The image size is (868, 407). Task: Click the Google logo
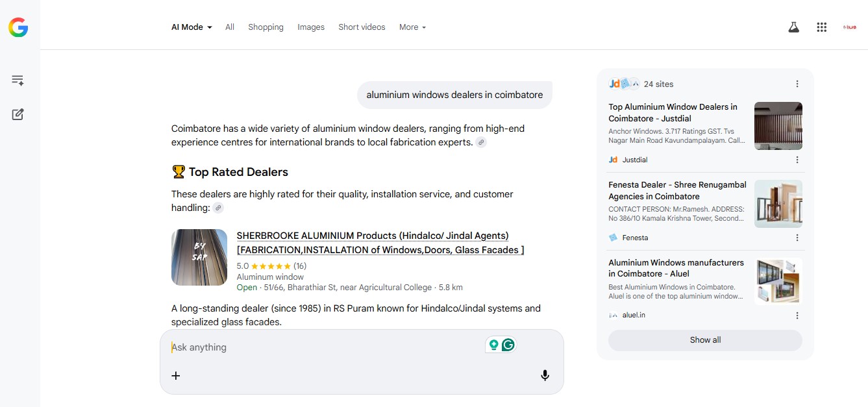18,27
